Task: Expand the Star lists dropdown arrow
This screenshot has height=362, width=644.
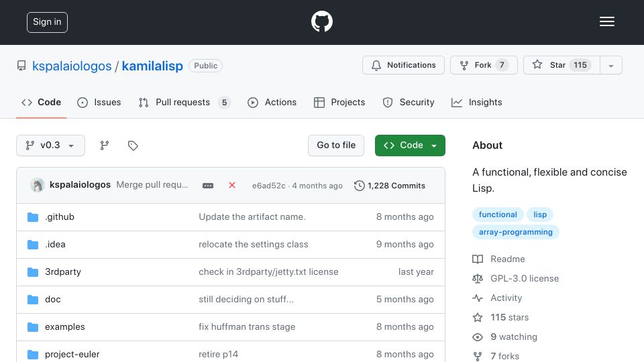Action: pos(610,65)
